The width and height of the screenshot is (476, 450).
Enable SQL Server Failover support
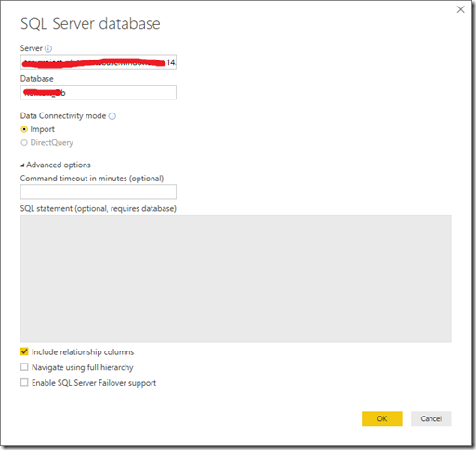pos(24,382)
